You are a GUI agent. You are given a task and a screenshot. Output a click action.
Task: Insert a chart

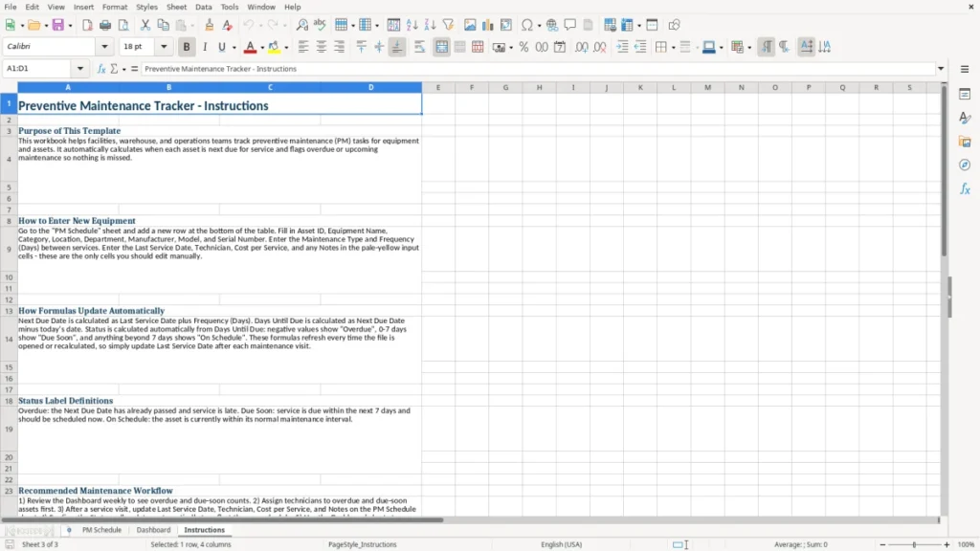[x=488, y=25]
